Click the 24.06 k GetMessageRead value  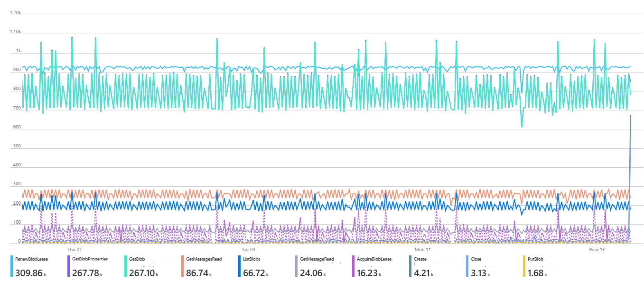pyautogui.click(x=313, y=273)
